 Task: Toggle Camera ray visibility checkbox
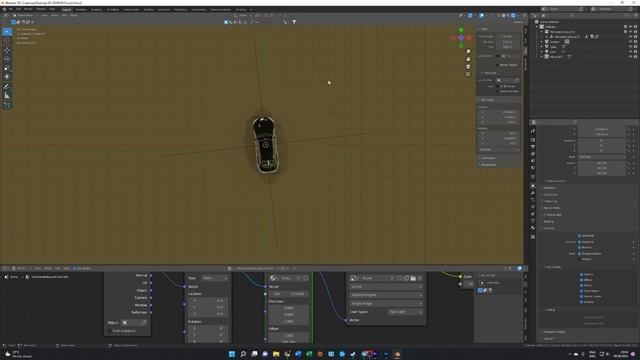[581, 274]
